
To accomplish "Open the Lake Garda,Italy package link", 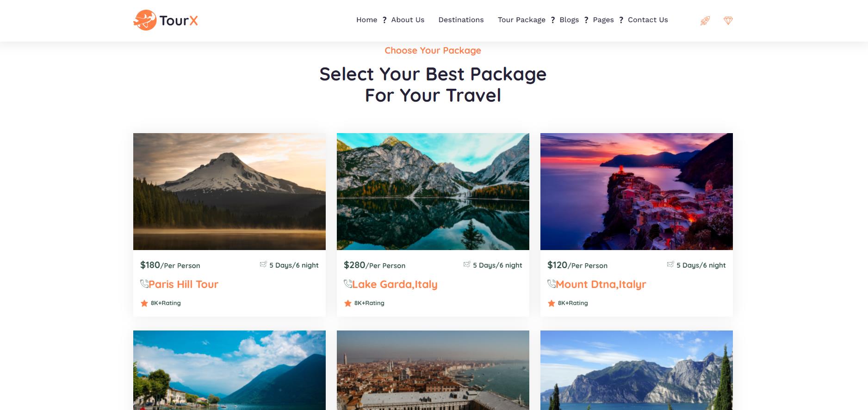I will click(395, 284).
